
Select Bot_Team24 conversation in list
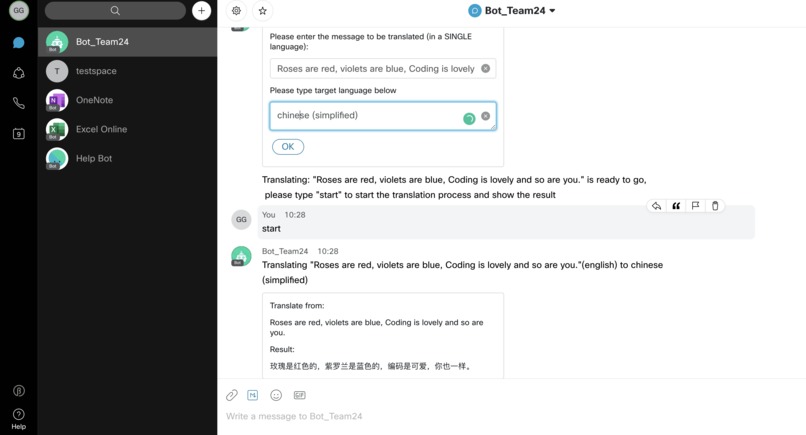click(127, 42)
